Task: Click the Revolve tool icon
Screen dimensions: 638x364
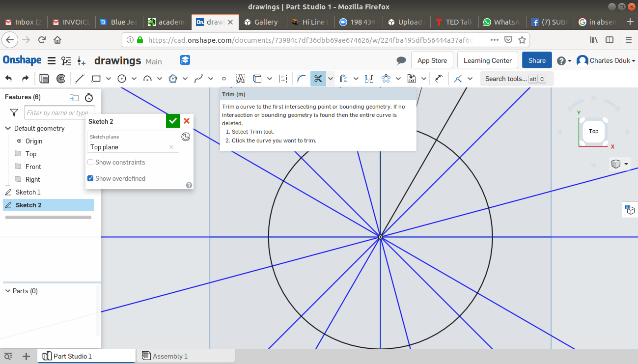Action: click(x=61, y=79)
